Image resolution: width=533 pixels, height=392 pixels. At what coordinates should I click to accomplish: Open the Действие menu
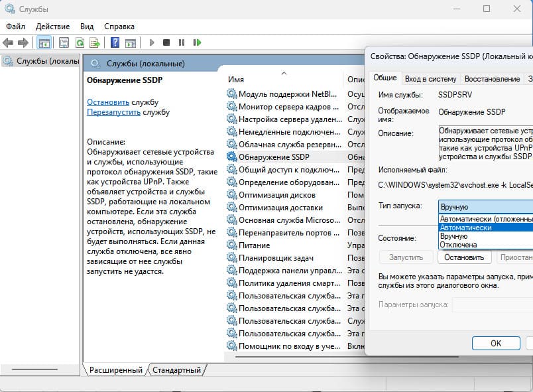[x=52, y=26]
